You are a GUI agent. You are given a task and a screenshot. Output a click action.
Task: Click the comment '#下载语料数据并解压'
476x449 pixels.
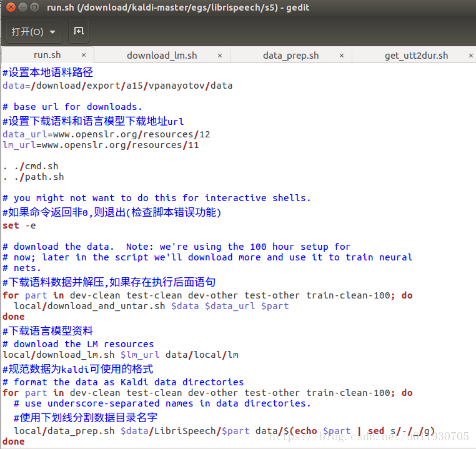click(x=109, y=282)
